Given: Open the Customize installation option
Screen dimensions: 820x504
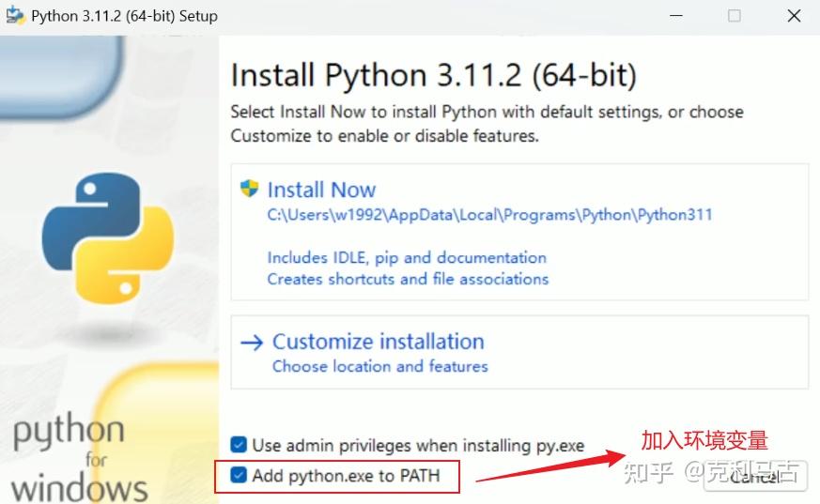Looking at the screenshot, I should click(378, 342).
